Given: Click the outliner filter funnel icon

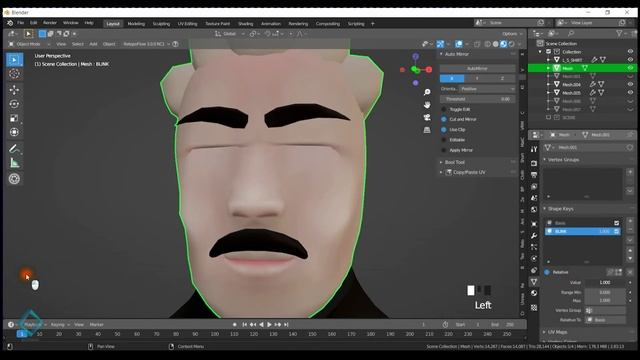Looking at the screenshot, I should coord(619,33).
